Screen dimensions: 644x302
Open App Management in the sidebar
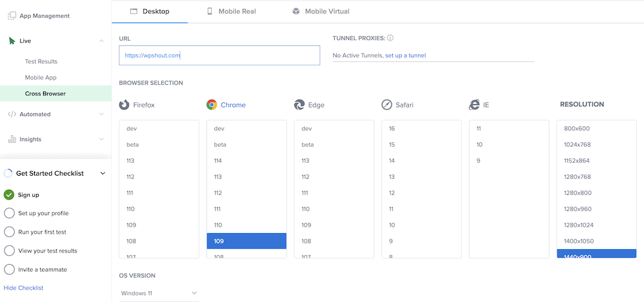click(x=44, y=16)
